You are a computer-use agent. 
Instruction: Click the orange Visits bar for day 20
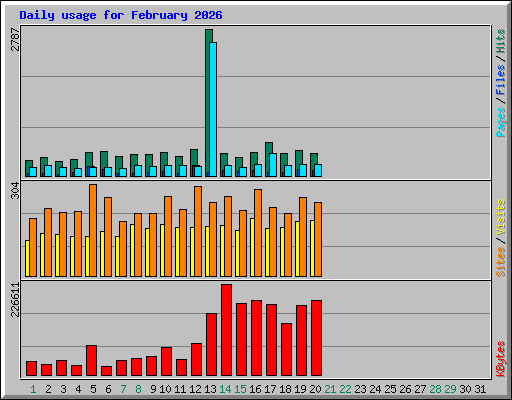tap(318, 239)
